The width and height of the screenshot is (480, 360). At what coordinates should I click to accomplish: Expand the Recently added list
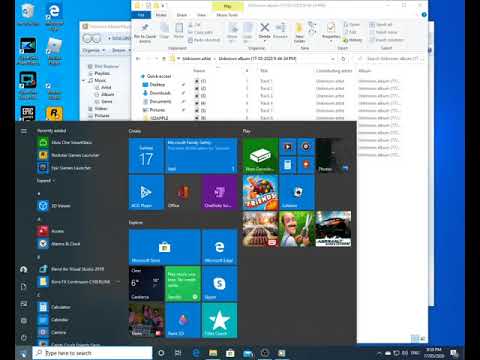(46, 181)
